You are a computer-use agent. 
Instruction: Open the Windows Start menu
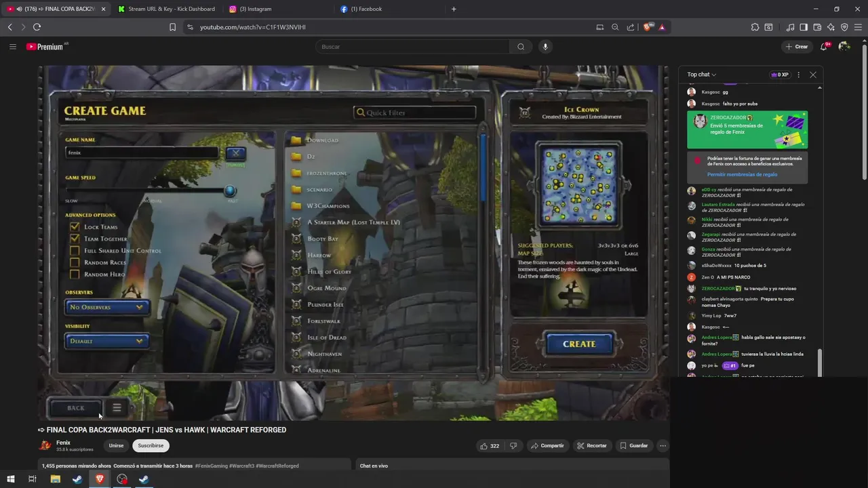pyautogui.click(x=10, y=479)
